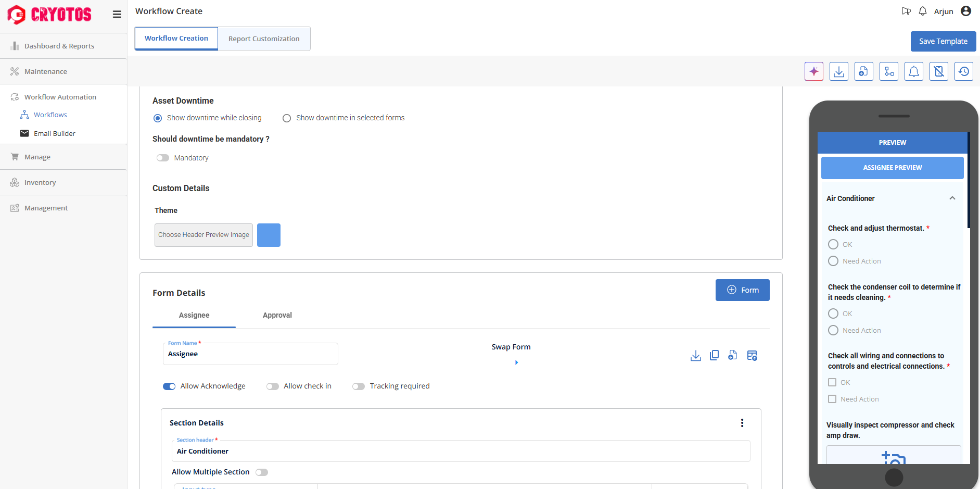This screenshot has width=980, height=489.
Task: Click the copy form duplicate icon
Action: [x=714, y=355]
